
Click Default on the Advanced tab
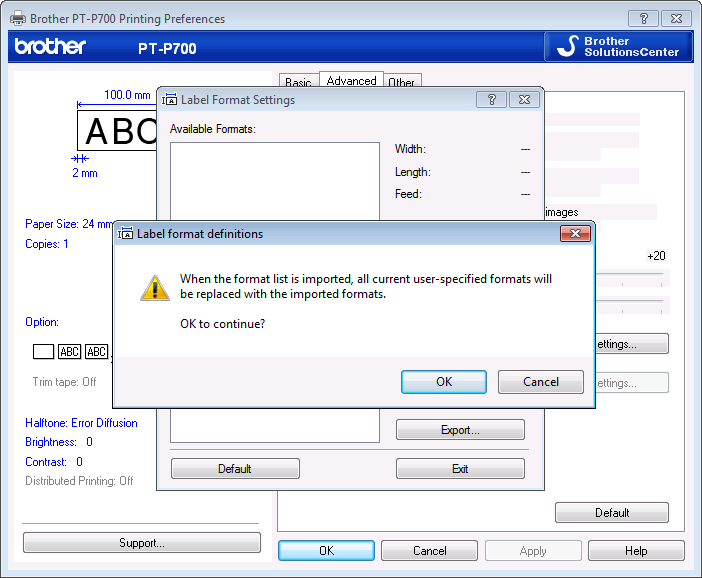pyautogui.click(x=612, y=513)
